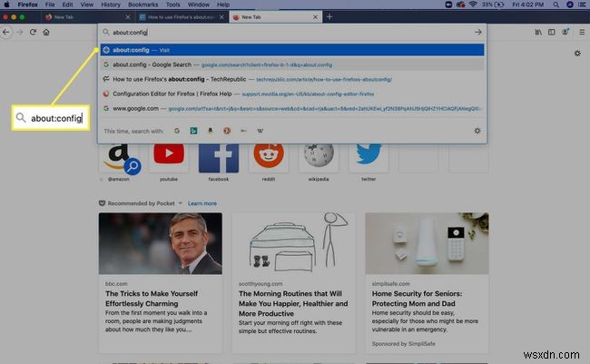Click the Go arrow in address bar

[x=477, y=33]
